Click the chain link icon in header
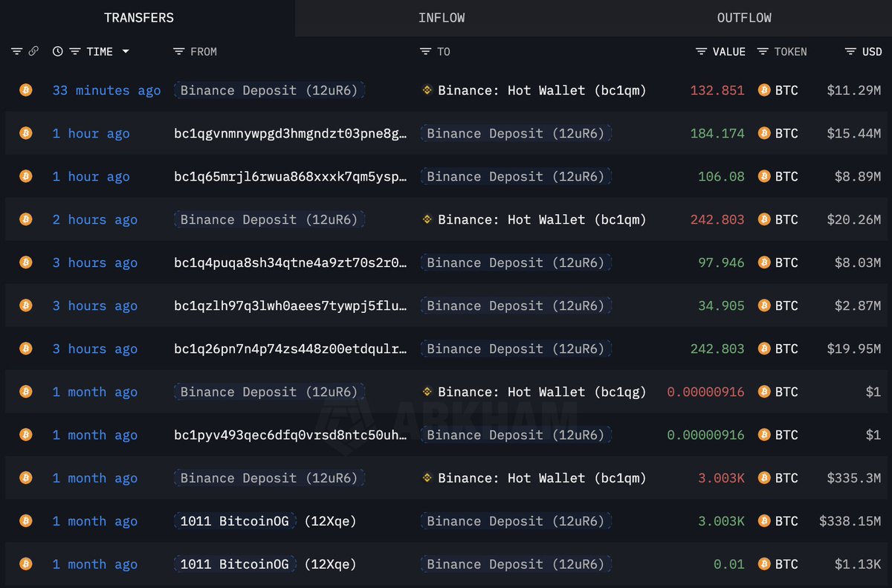The height and width of the screenshot is (588, 892). (x=33, y=51)
